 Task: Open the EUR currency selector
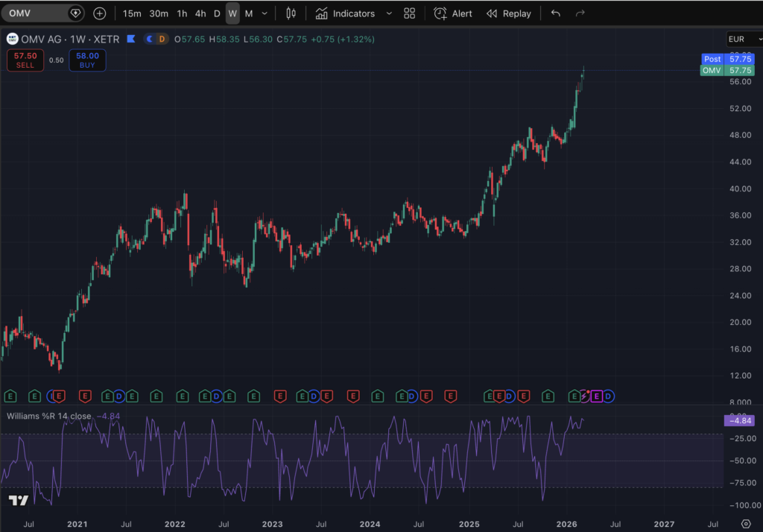click(736, 39)
